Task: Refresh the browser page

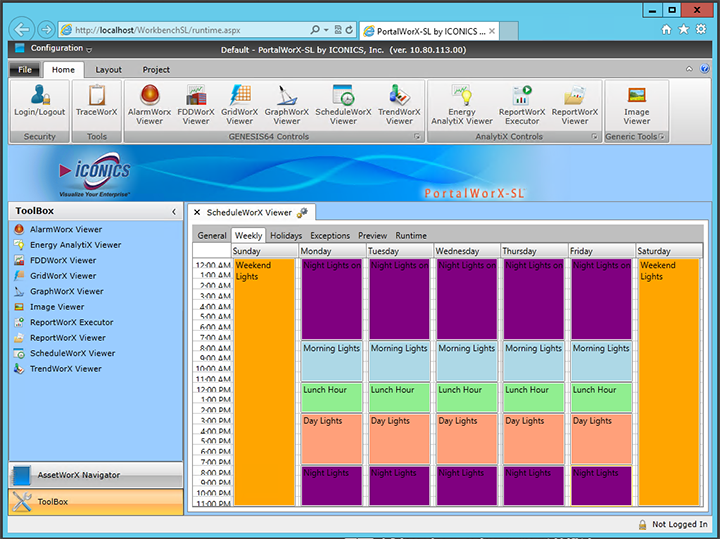Action: tap(349, 30)
